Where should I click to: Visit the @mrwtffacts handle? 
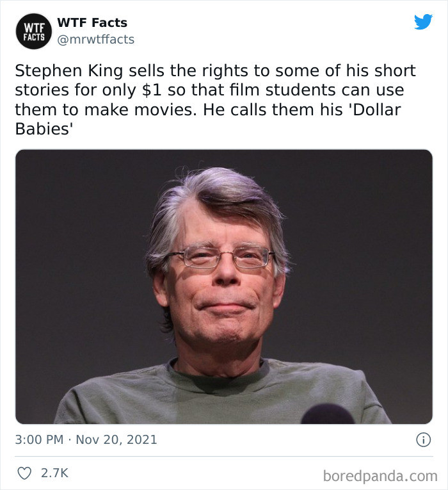[96, 40]
